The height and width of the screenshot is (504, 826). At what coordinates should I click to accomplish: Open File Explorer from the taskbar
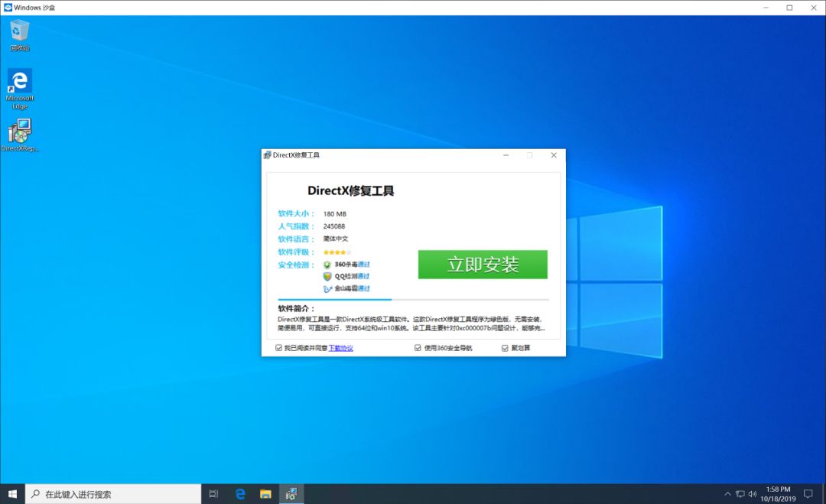point(265,493)
